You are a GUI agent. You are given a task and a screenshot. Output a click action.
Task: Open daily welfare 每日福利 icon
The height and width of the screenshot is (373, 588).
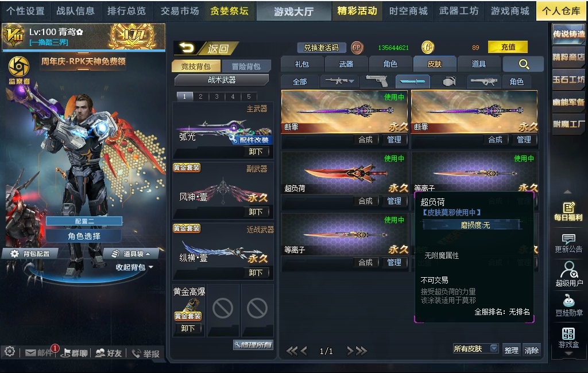tap(568, 211)
